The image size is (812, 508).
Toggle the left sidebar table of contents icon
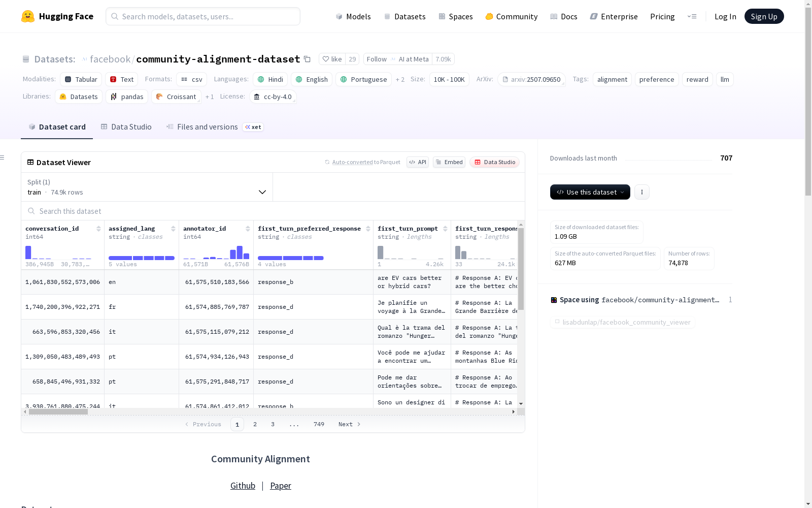2,157
